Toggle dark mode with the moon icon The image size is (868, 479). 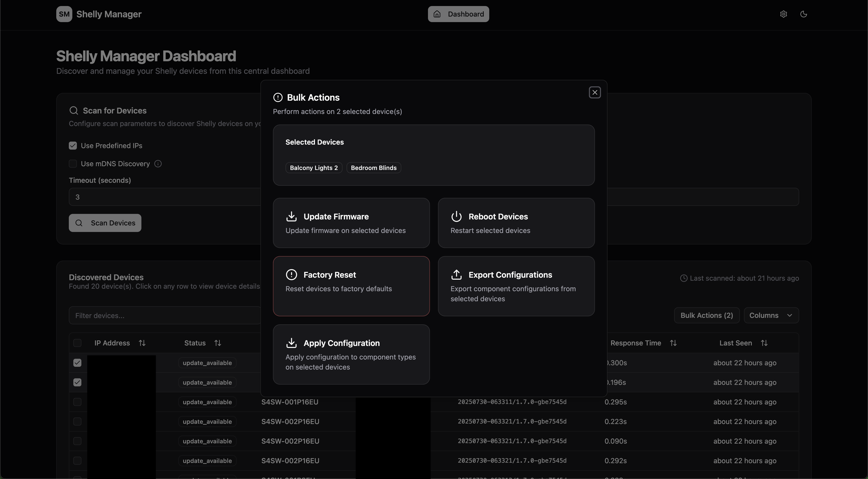pos(804,14)
